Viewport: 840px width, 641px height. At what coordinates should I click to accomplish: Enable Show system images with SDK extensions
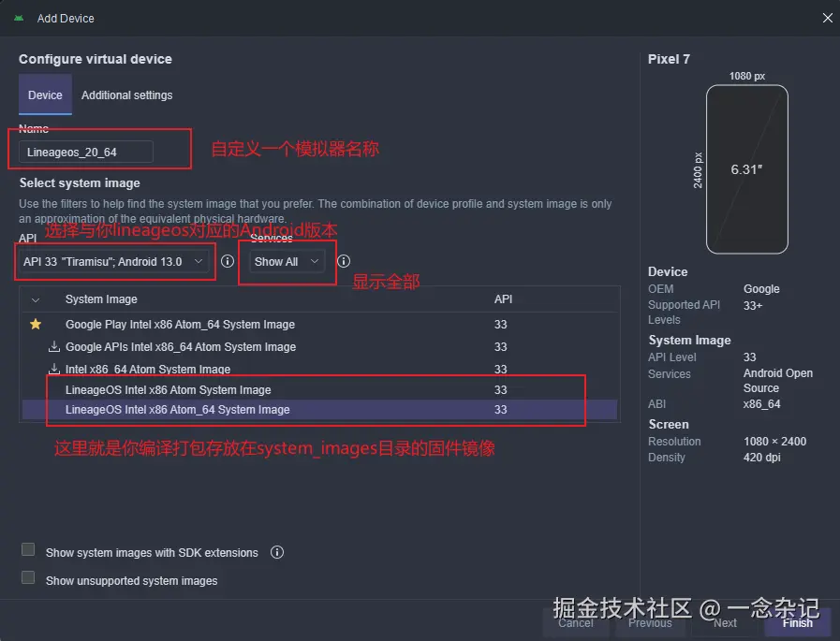pyautogui.click(x=28, y=549)
